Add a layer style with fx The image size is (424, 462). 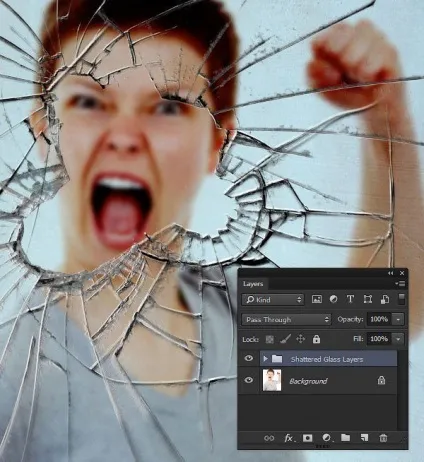pyautogui.click(x=289, y=438)
